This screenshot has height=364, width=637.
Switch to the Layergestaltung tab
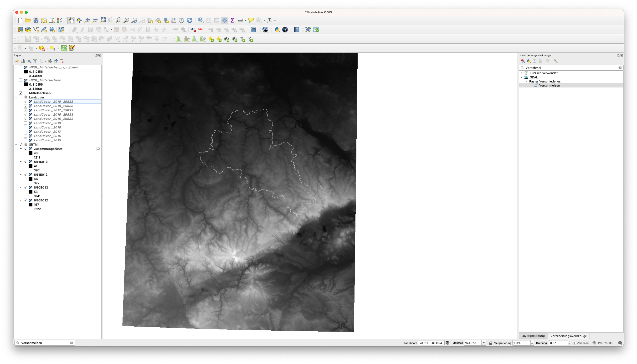533,336
